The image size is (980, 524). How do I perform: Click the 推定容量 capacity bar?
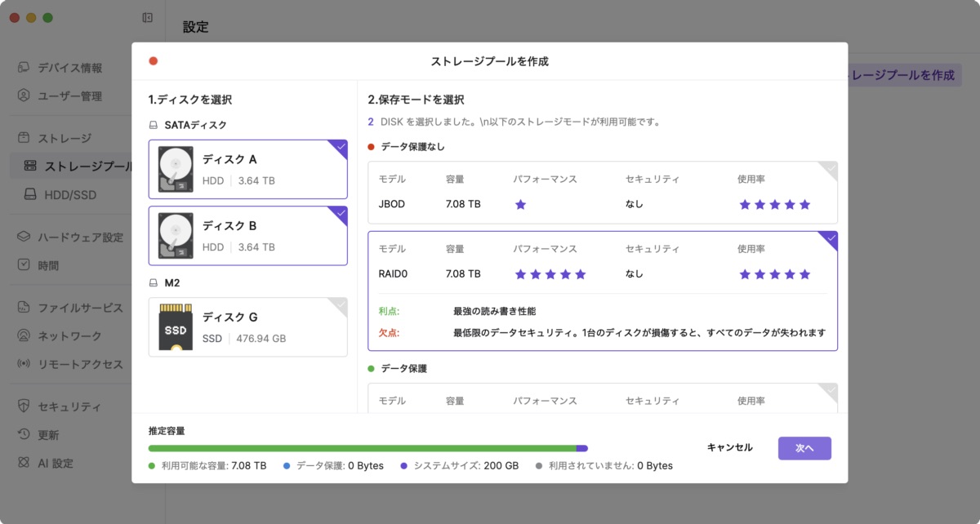point(366,447)
